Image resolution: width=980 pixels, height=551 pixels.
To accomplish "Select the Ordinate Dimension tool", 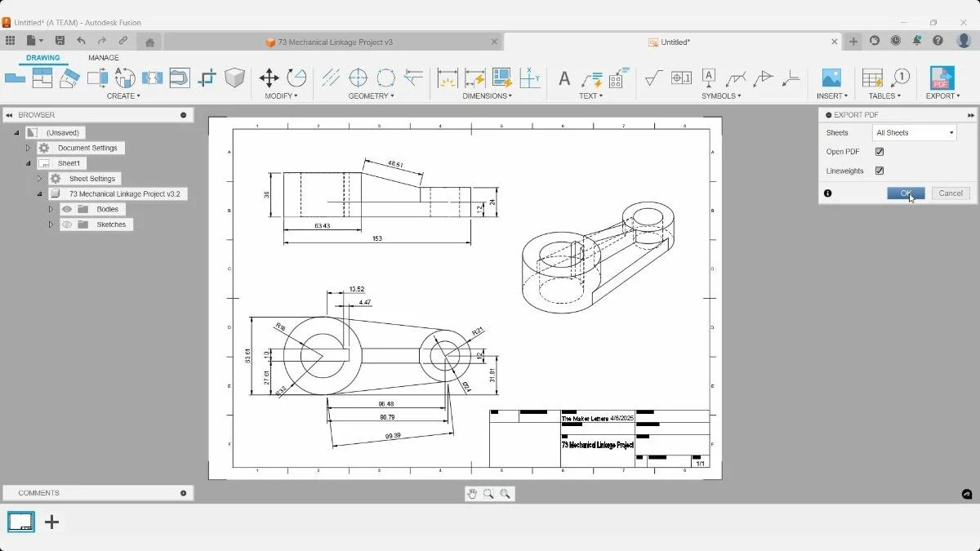I will coord(530,78).
